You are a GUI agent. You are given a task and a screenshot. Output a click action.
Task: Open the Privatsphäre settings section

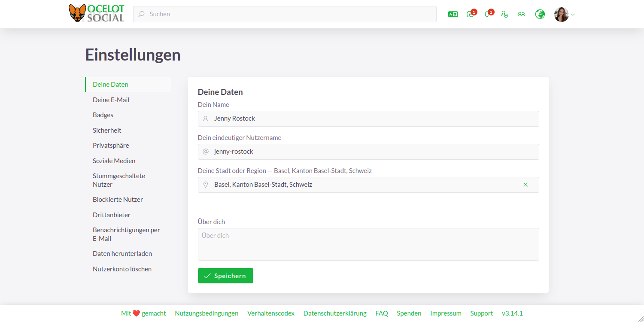pos(111,145)
